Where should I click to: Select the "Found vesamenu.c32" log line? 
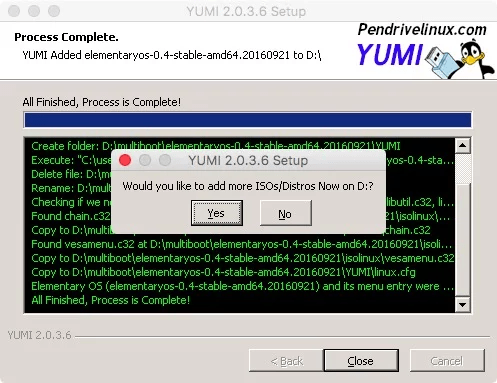[x=242, y=244]
